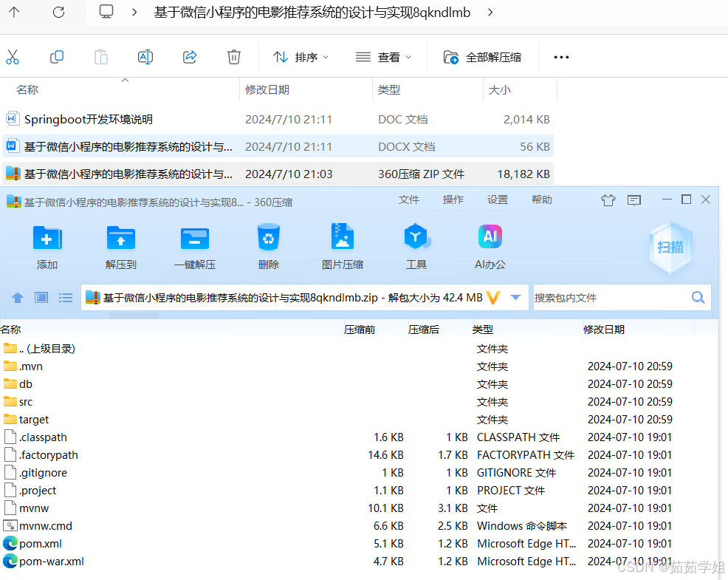Sort Explorer list by 修改日期 column
Viewport: 728px width, 580px height.
(267, 89)
